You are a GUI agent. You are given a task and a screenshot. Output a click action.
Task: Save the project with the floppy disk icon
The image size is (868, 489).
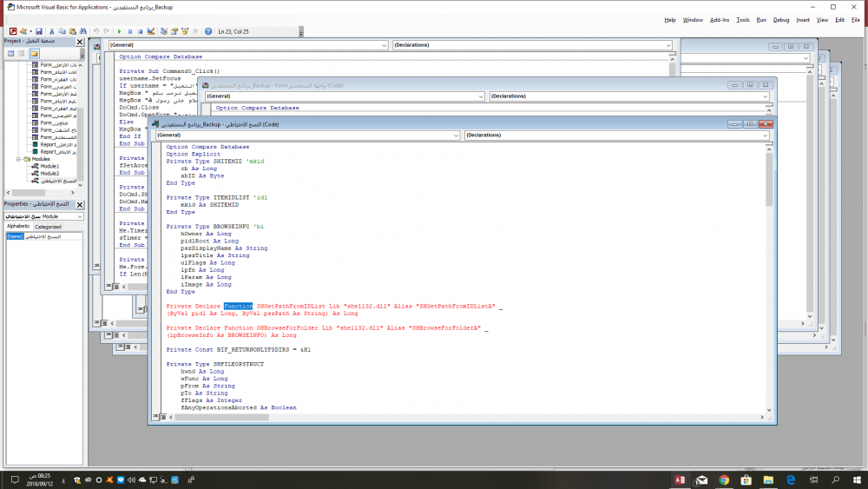point(39,31)
